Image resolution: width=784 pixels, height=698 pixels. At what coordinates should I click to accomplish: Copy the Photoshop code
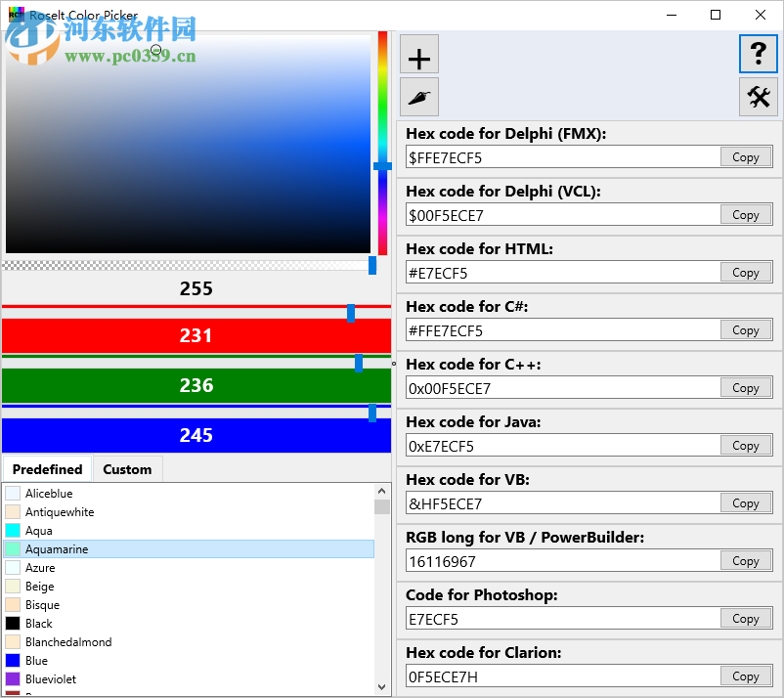746,618
